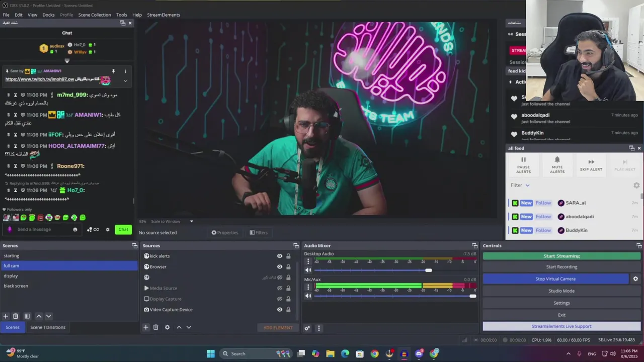Open Desktop Audio three-dots options
Screen dimensions: 644x362
click(x=308, y=261)
